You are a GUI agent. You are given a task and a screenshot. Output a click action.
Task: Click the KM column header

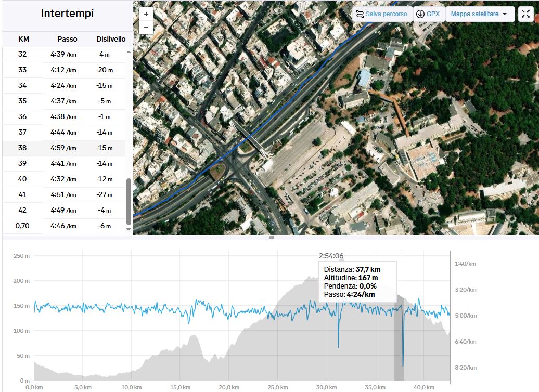click(23, 39)
